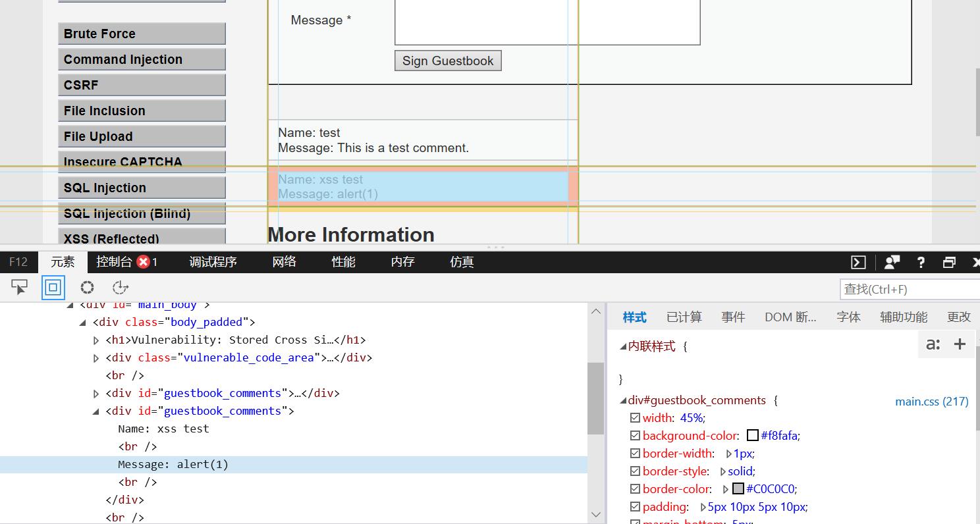
Task: Open DevTools help question mark icon
Action: (921, 262)
